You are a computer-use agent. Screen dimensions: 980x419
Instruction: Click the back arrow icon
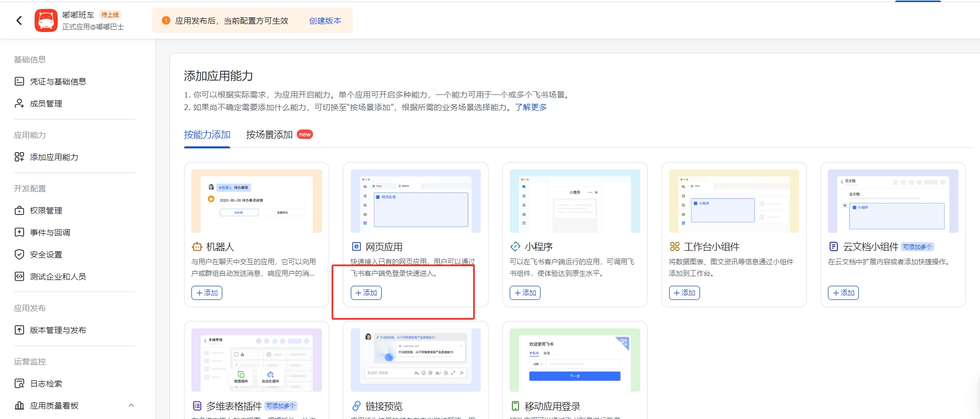point(19,20)
